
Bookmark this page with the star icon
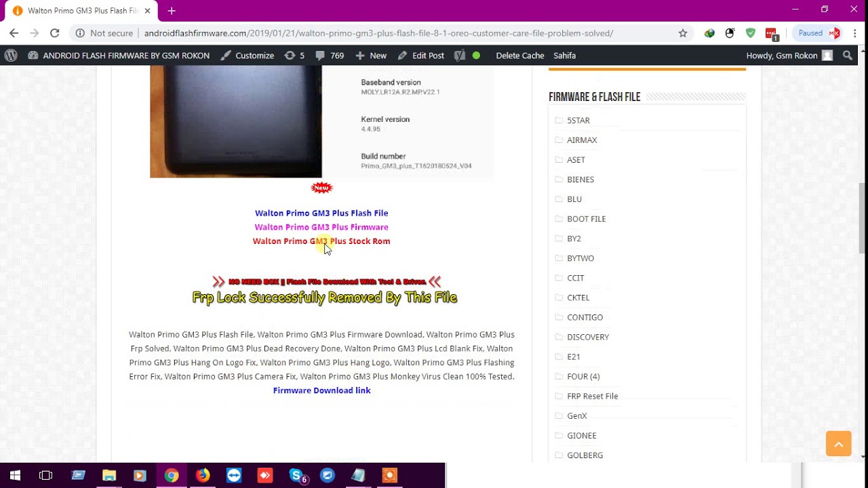tap(683, 33)
